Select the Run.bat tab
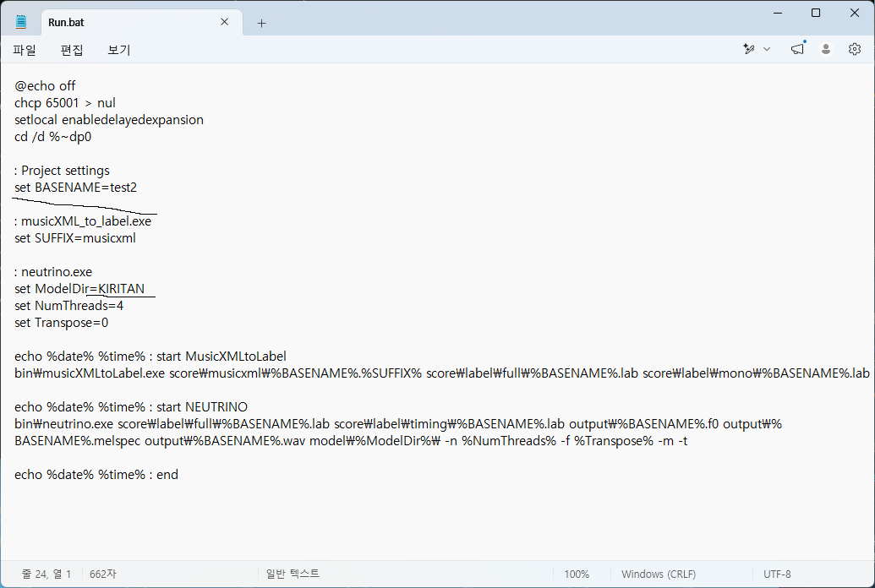Image resolution: width=875 pixels, height=588 pixels. (x=142, y=22)
